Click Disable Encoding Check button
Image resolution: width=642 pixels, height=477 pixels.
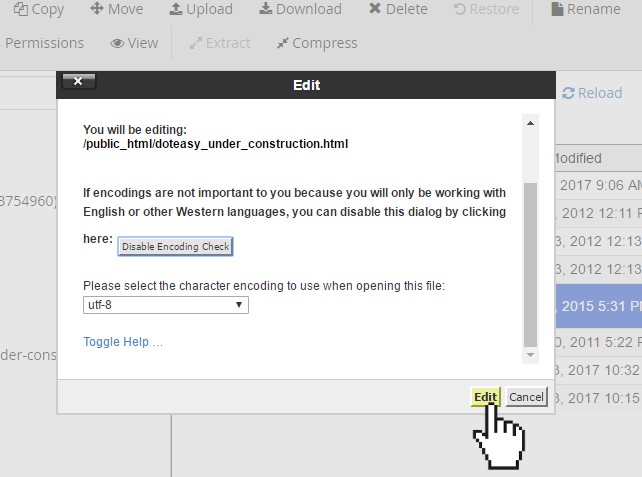coord(175,246)
